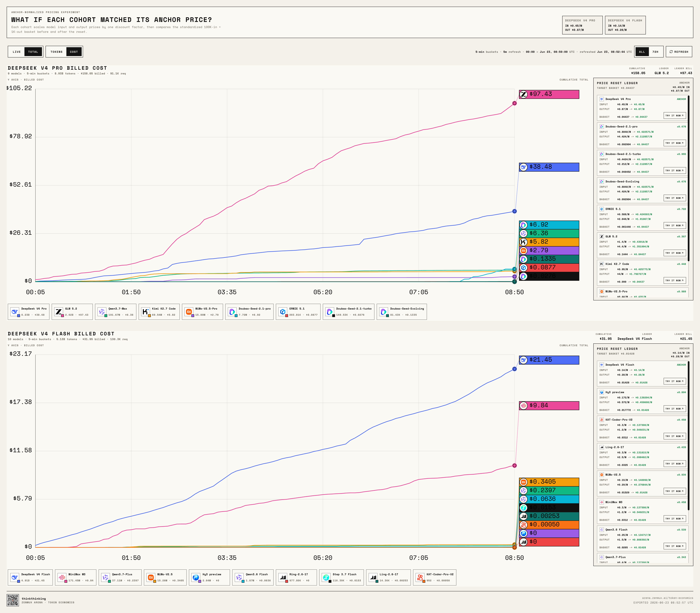
Task: Click the Hy3 preview blue legend icon
Action: pos(196,577)
